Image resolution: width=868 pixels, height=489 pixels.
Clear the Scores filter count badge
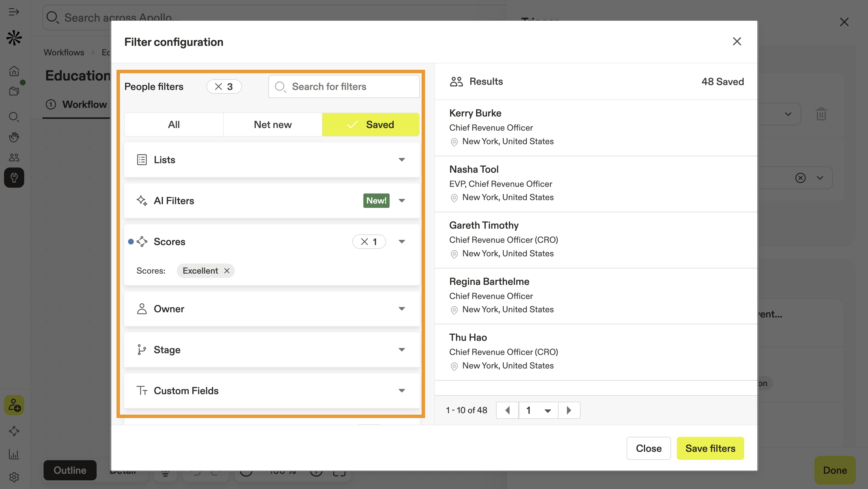coord(364,242)
